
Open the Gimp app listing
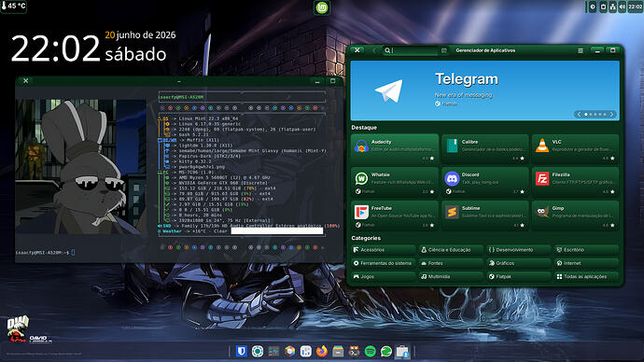pos(575,216)
